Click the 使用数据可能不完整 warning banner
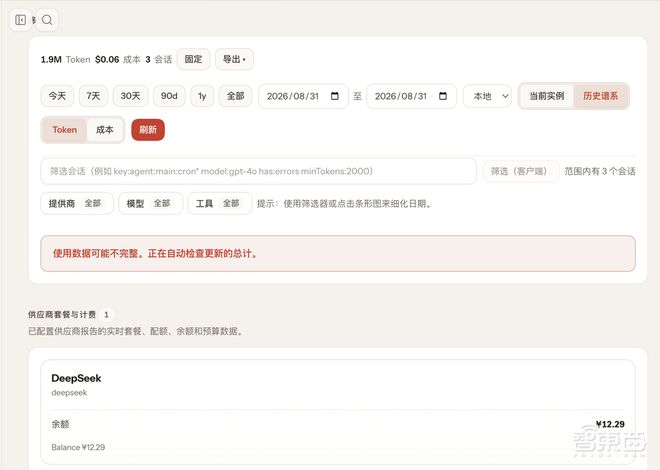The height and width of the screenshot is (470, 660). coord(338,253)
